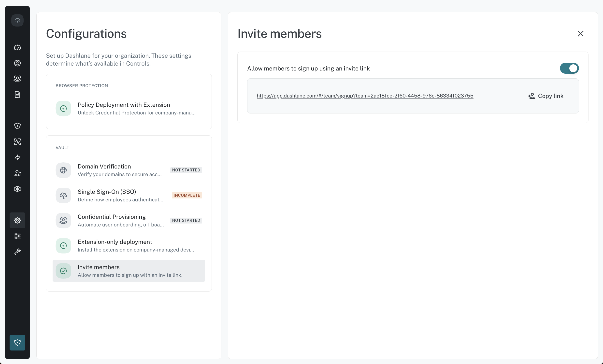Open the app.dashlane.com team signup URL
The height and width of the screenshot is (364, 603).
coord(365,96)
